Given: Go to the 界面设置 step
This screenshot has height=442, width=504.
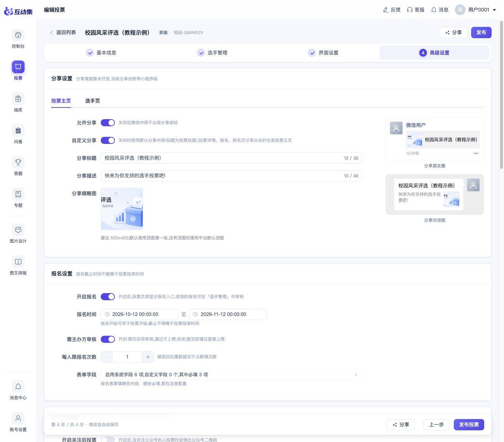Looking at the screenshot, I should point(323,53).
